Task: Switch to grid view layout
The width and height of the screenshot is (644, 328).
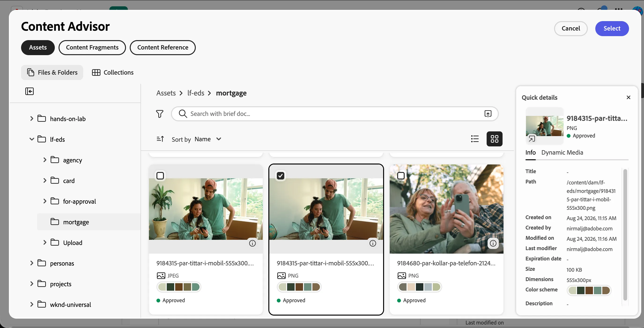Action: click(494, 139)
